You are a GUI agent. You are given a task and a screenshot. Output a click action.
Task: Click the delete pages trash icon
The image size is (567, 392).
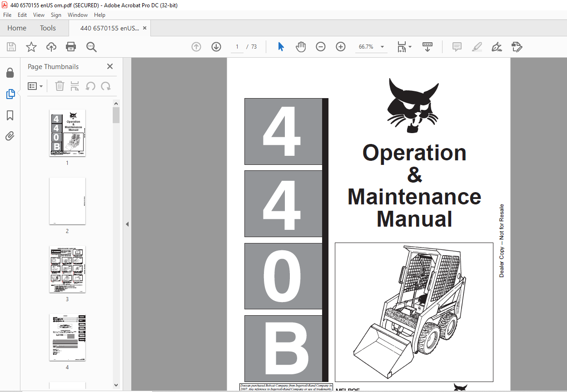coord(60,86)
